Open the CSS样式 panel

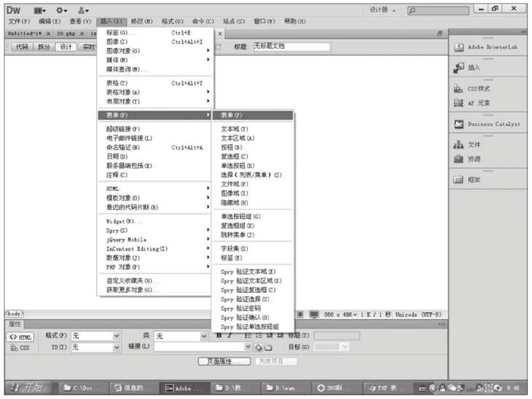pos(472,89)
